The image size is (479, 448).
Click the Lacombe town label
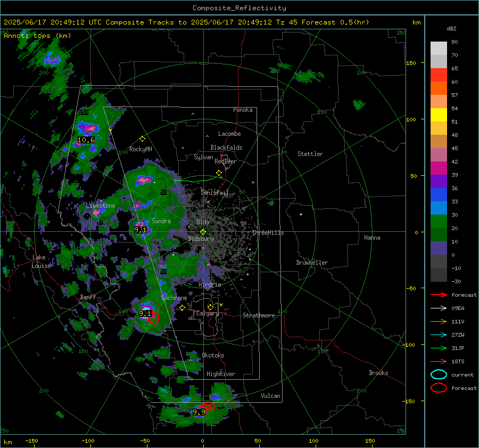(x=229, y=134)
